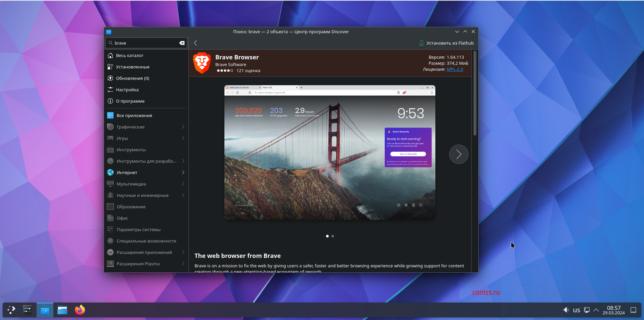Select Все приложения category
Screen dimensions: 644x320
(x=146, y=116)
